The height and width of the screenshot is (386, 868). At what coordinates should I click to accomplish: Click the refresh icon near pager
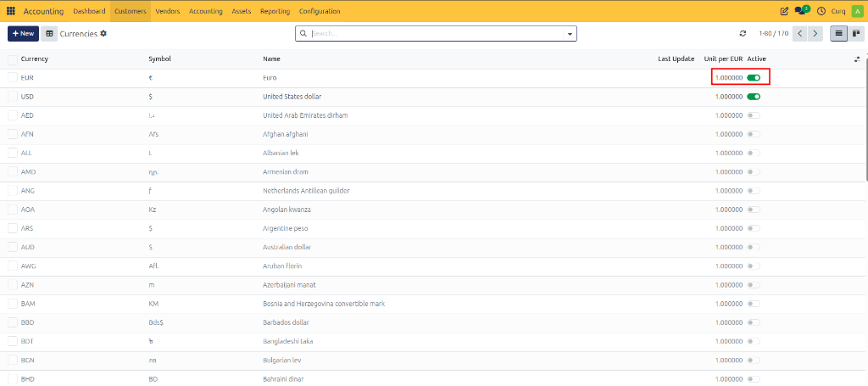743,34
